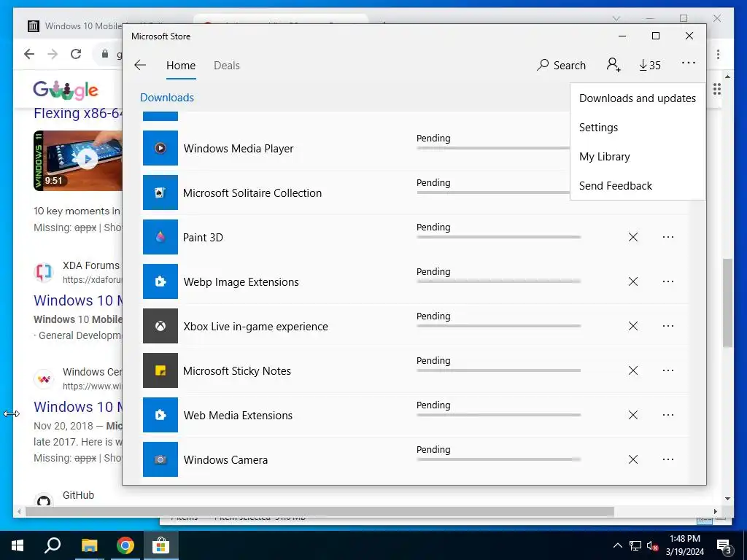Click the Windows Media Player app icon
The width and height of the screenshot is (747, 560).
160,148
